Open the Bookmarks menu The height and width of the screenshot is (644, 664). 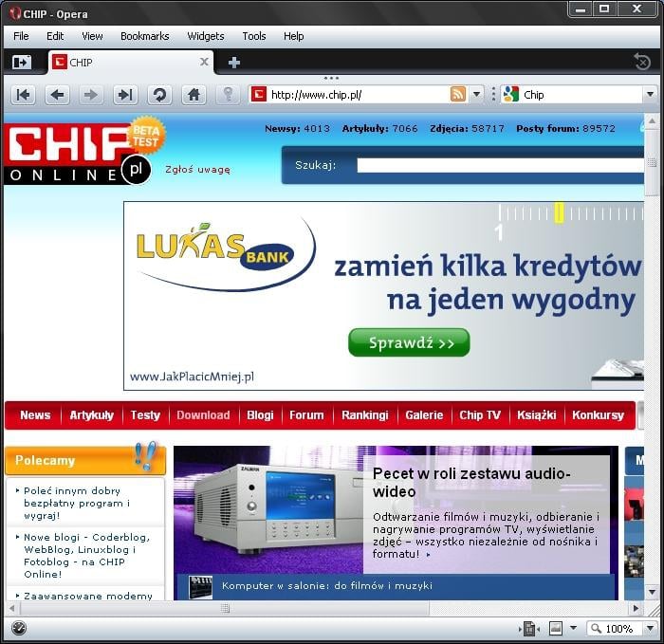click(x=145, y=36)
